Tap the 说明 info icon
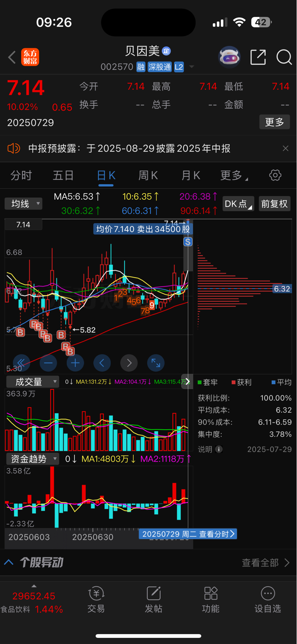Image resolution: width=297 pixels, height=644 pixels. (219, 449)
